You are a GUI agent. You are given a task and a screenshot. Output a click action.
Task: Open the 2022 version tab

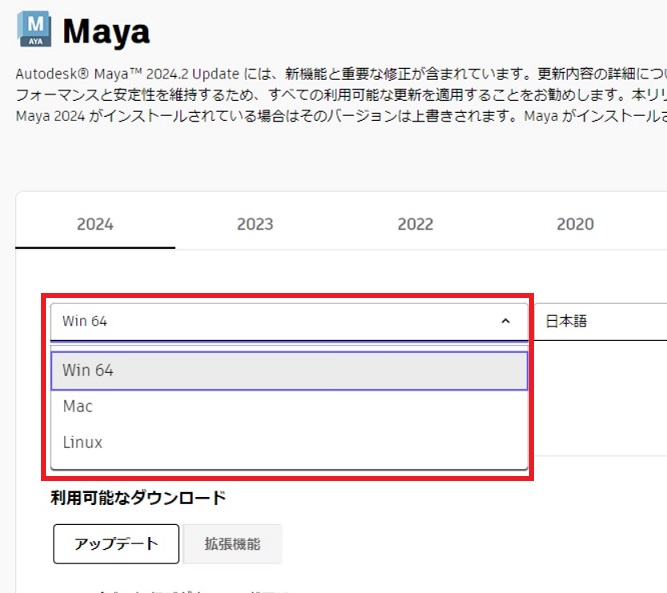[x=415, y=224]
